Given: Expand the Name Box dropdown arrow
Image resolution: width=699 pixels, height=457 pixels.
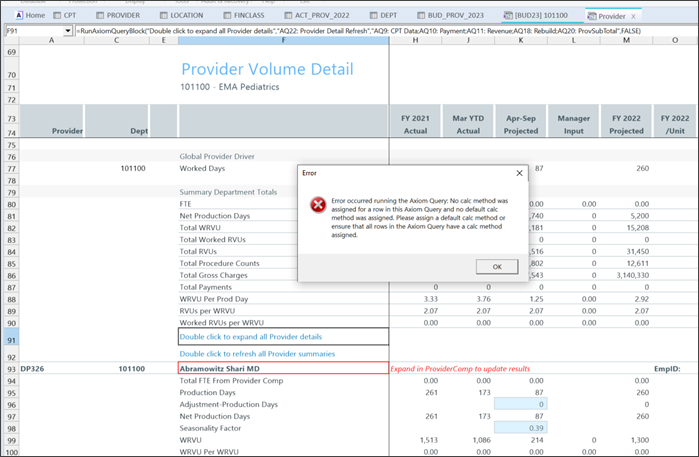Looking at the screenshot, I should [x=68, y=31].
